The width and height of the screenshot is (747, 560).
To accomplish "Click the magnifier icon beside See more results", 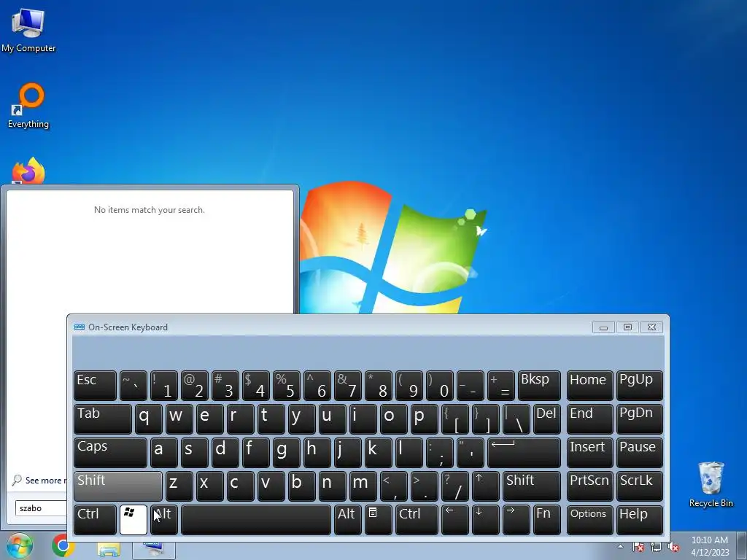I will 17,480.
